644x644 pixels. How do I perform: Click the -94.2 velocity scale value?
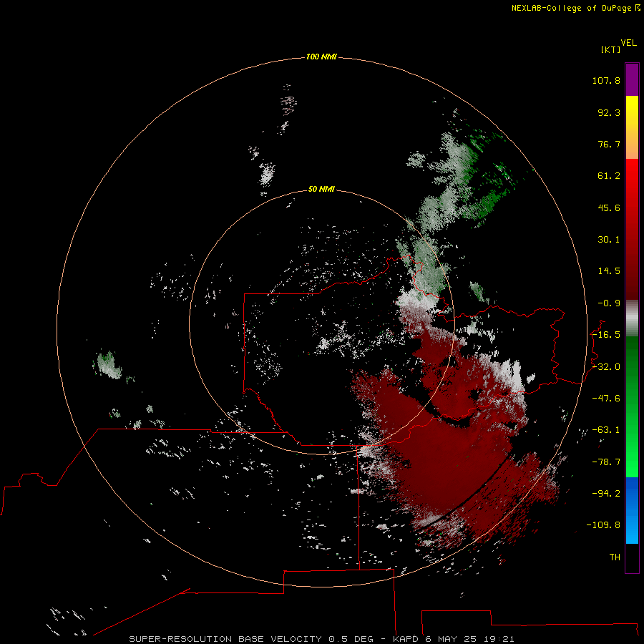tap(606, 494)
